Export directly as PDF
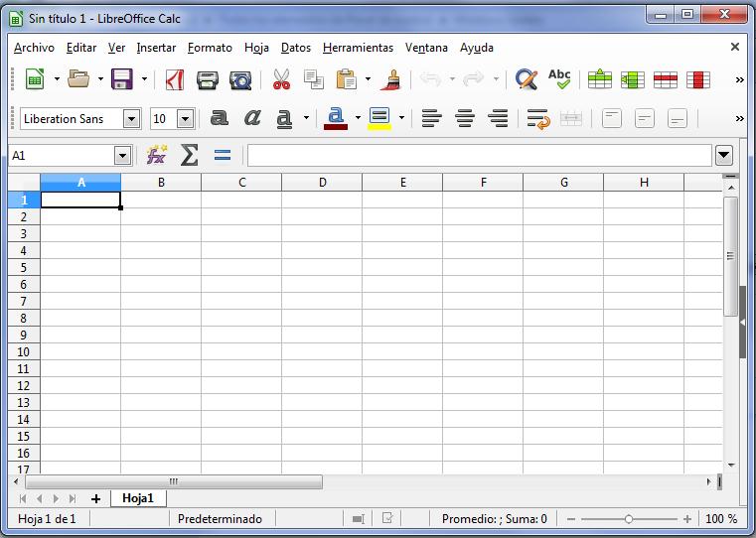This screenshot has height=538, width=756. [x=175, y=79]
